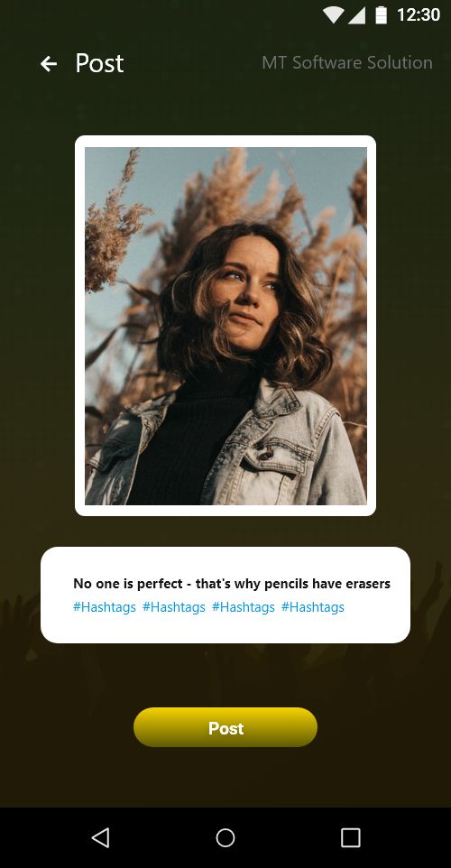Tap the Wi-Fi status icon
Screen dimensions: 451x868
(334, 15)
